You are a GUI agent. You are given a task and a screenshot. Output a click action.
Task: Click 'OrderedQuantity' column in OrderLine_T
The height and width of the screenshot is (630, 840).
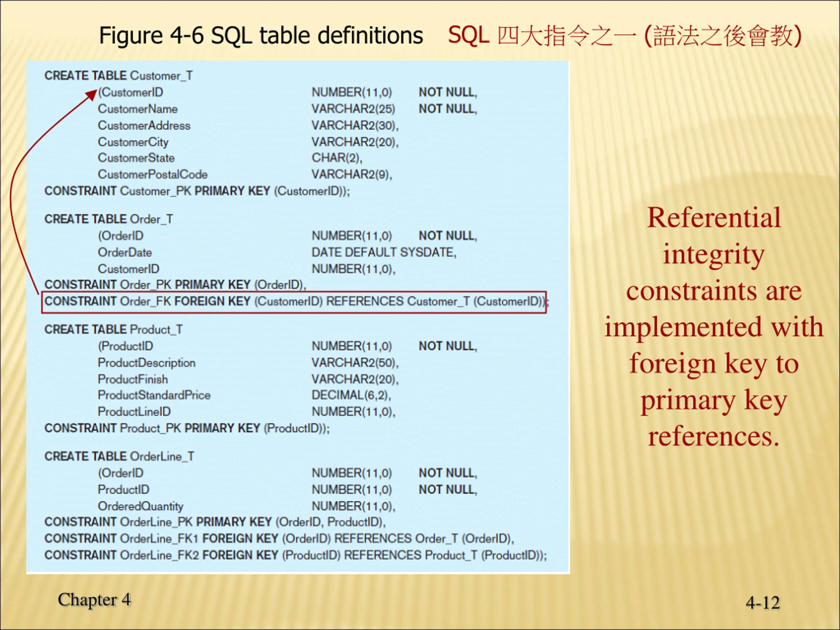click(140, 506)
